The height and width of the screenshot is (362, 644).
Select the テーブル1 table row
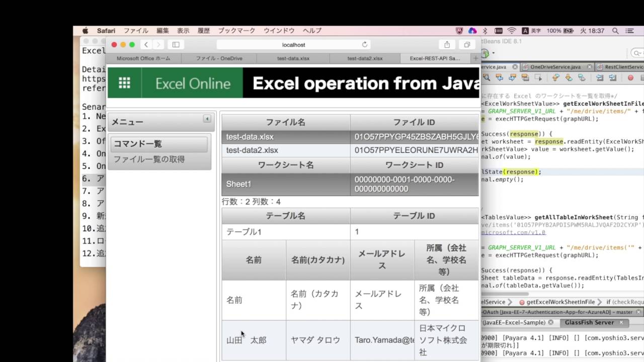coord(350,232)
